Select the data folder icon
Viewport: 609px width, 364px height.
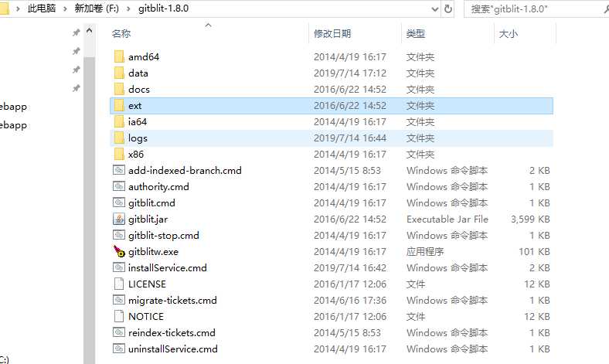click(119, 73)
